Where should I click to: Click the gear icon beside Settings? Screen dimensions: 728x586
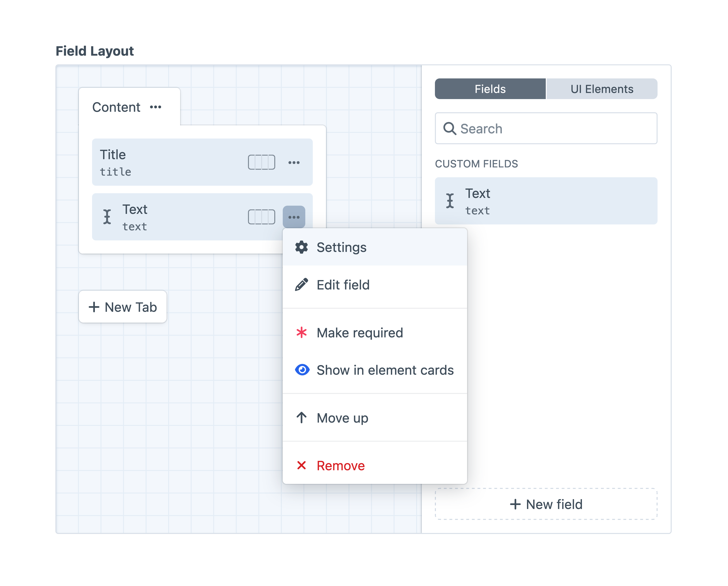[302, 247]
